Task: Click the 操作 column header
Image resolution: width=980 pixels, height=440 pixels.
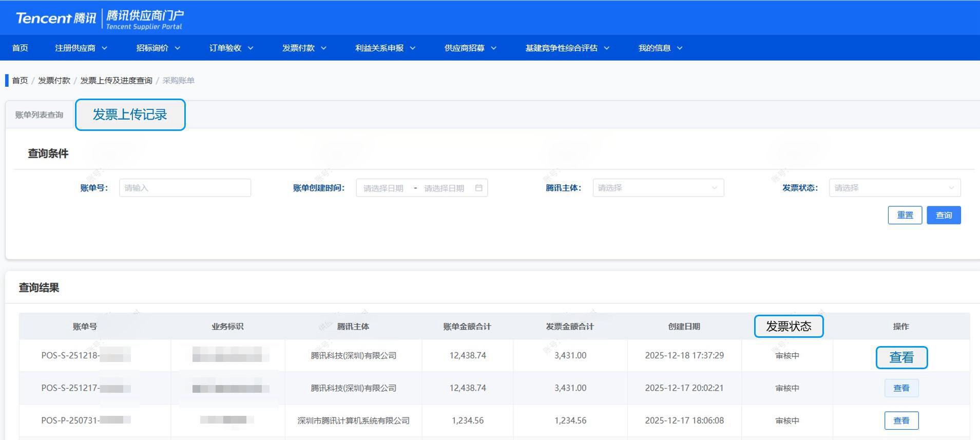Action: pyautogui.click(x=901, y=327)
